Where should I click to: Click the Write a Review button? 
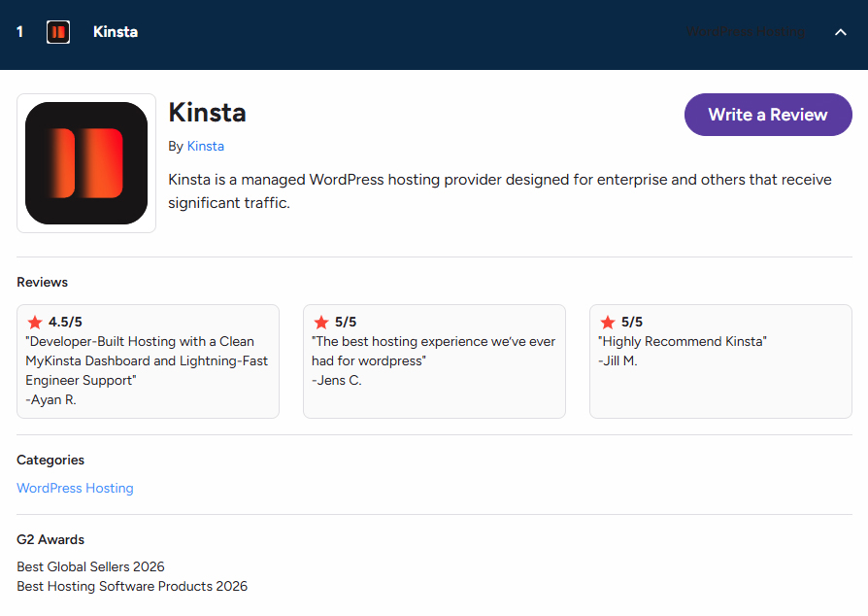pos(767,115)
